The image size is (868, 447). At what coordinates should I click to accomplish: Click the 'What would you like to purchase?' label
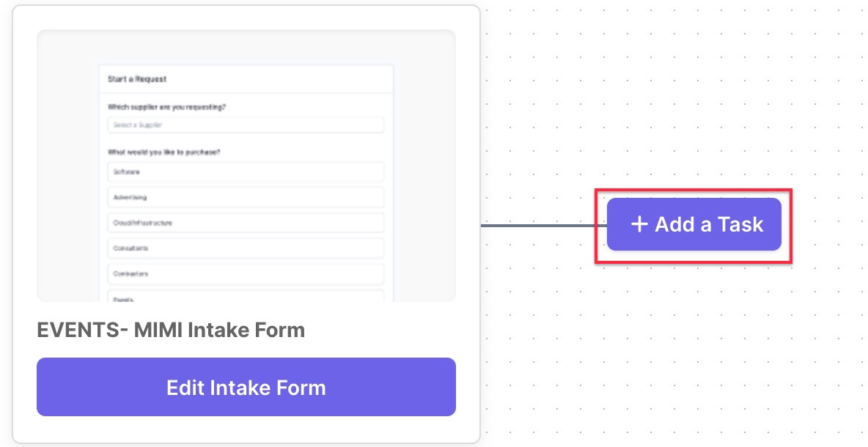(164, 152)
